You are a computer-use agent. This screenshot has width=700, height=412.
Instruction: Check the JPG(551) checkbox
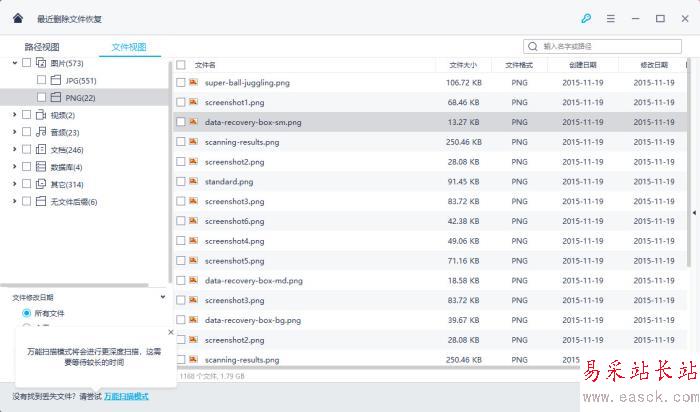pos(42,80)
